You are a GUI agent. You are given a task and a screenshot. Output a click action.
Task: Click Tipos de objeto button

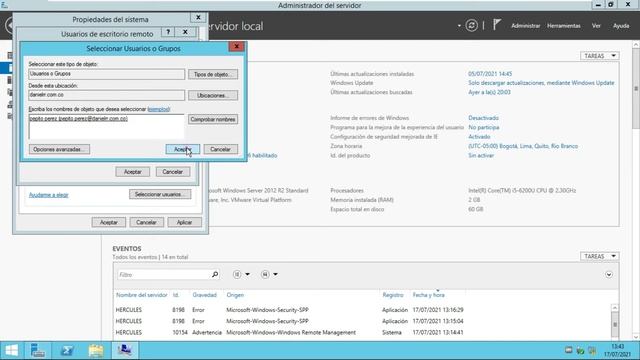[213, 74]
